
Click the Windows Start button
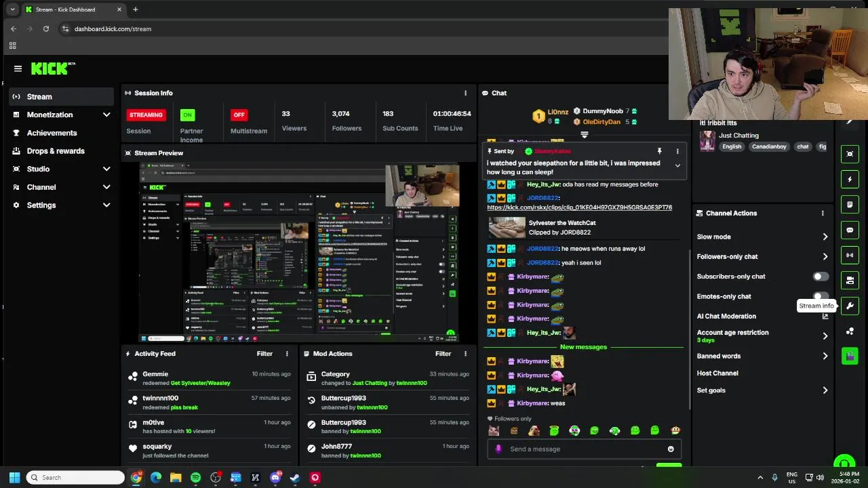(x=14, y=477)
